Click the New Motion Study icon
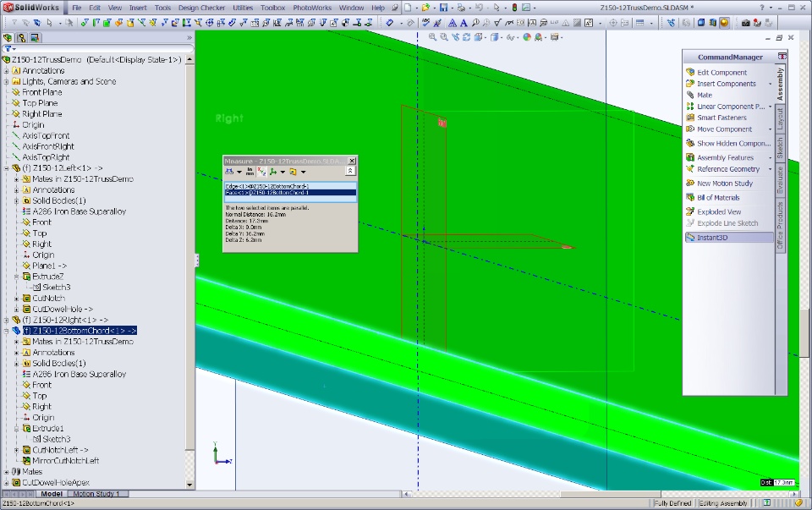812x510 pixels. click(690, 183)
